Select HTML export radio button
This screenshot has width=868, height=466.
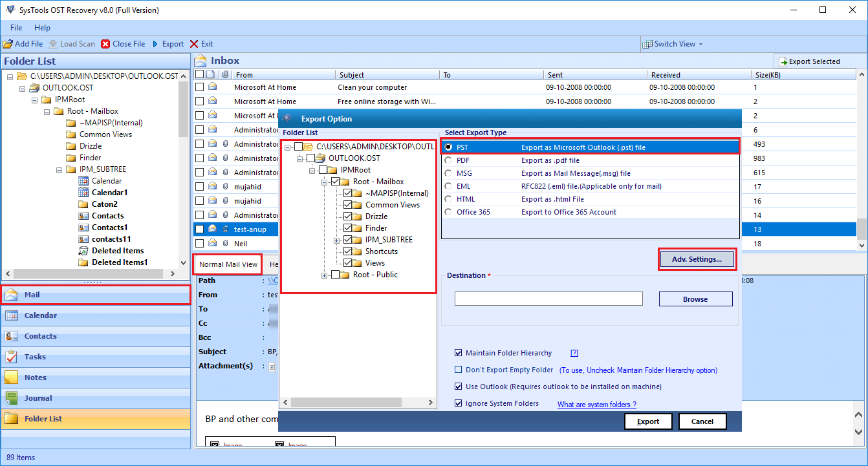(x=448, y=199)
